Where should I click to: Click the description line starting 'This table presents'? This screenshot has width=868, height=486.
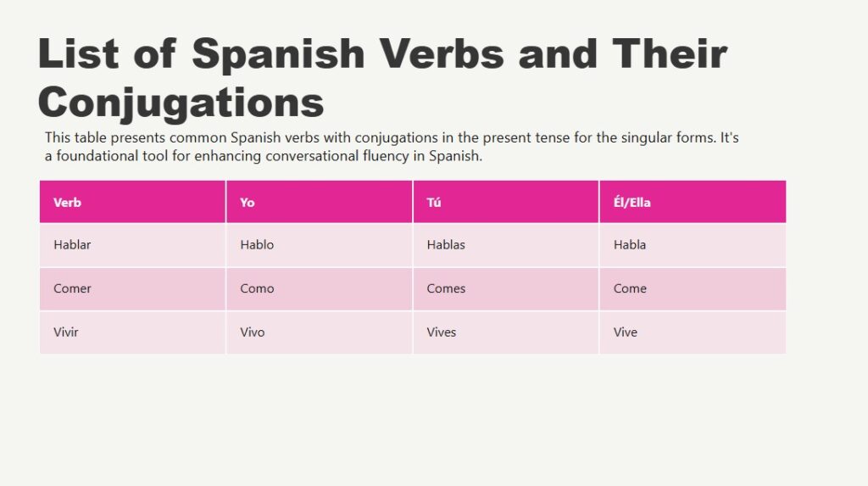[392, 137]
